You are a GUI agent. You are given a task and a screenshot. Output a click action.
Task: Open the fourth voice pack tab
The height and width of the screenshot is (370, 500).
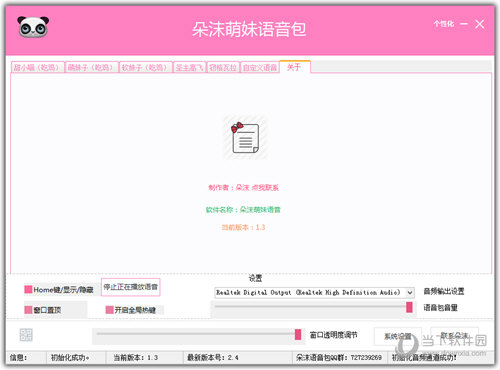pyautogui.click(x=189, y=68)
